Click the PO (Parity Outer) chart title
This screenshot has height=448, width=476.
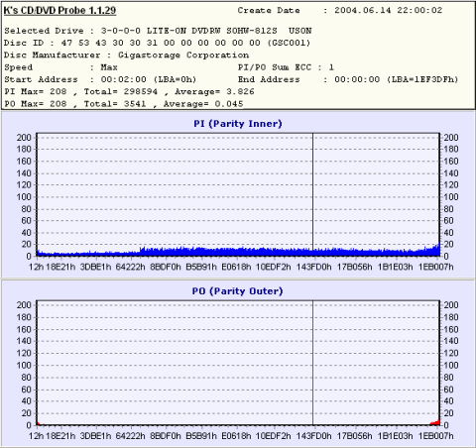[238, 291]
